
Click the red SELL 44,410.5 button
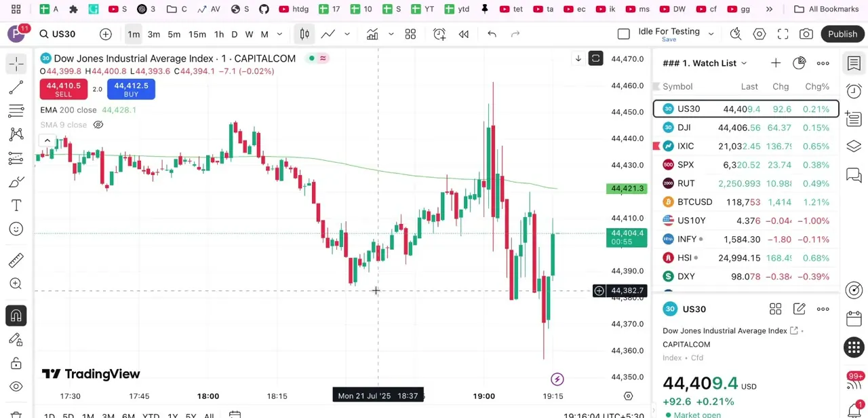[64, 89]
